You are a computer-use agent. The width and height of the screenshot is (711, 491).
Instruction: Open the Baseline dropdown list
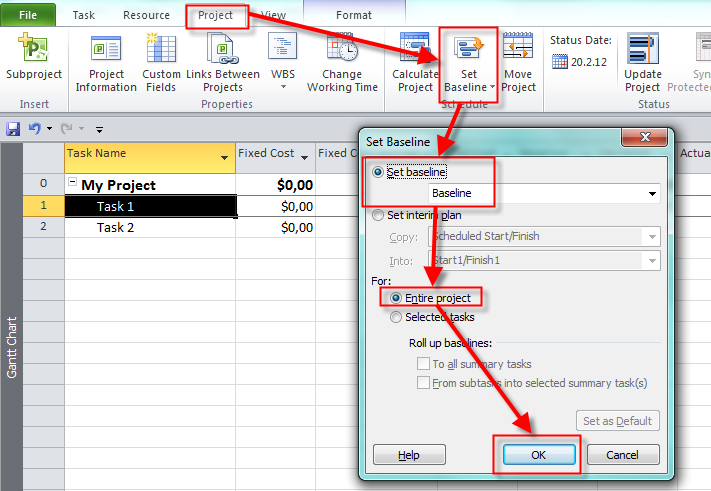point(652,193)
